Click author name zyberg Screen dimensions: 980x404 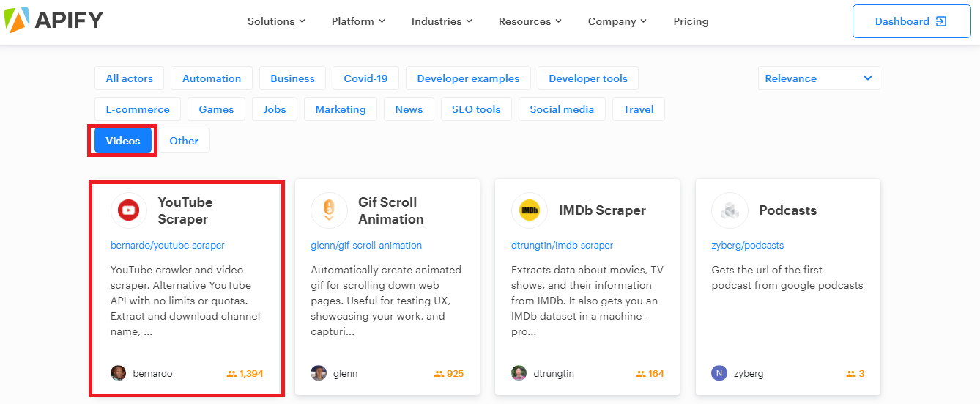point(748,374)
